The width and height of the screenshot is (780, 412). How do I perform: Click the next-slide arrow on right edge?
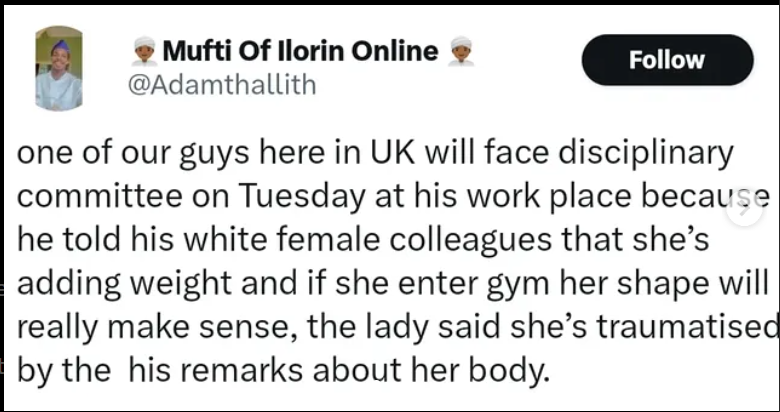[744, 208]
